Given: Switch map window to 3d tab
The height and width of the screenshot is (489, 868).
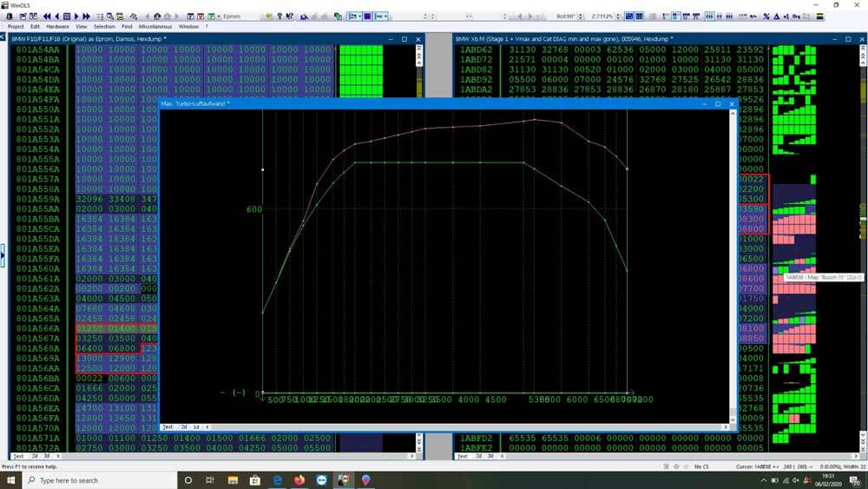Looking at the screenshot, I should click(195, 427).
